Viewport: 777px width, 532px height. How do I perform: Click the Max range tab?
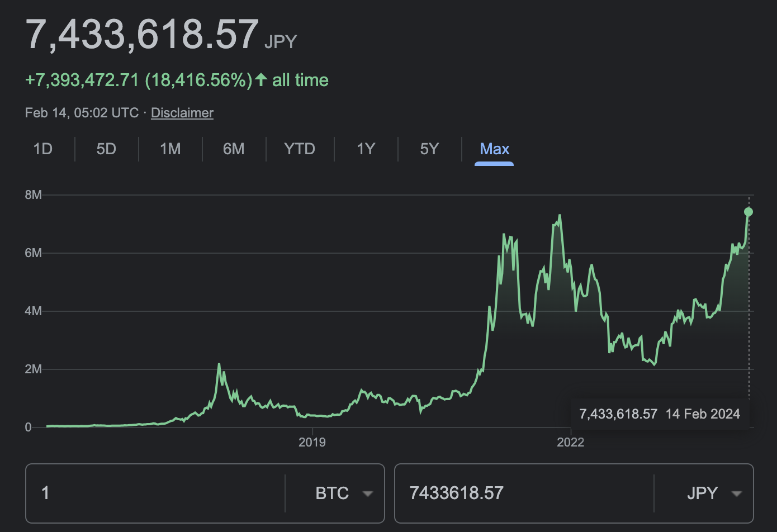click(495, 149)
